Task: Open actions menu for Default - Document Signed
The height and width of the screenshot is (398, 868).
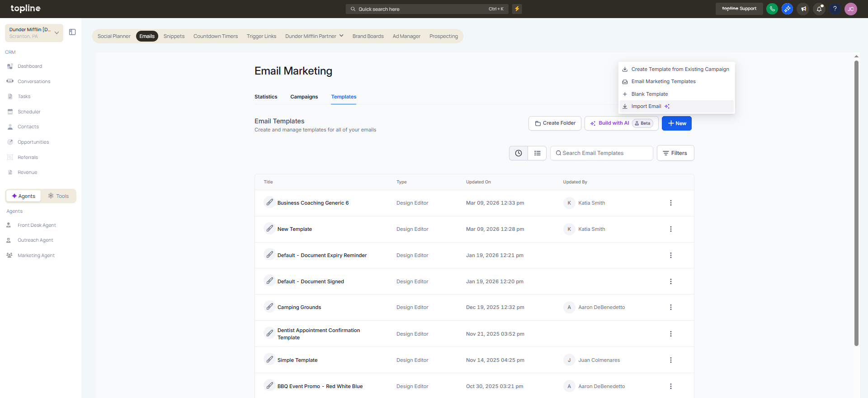Action: (x=671, y=282)
